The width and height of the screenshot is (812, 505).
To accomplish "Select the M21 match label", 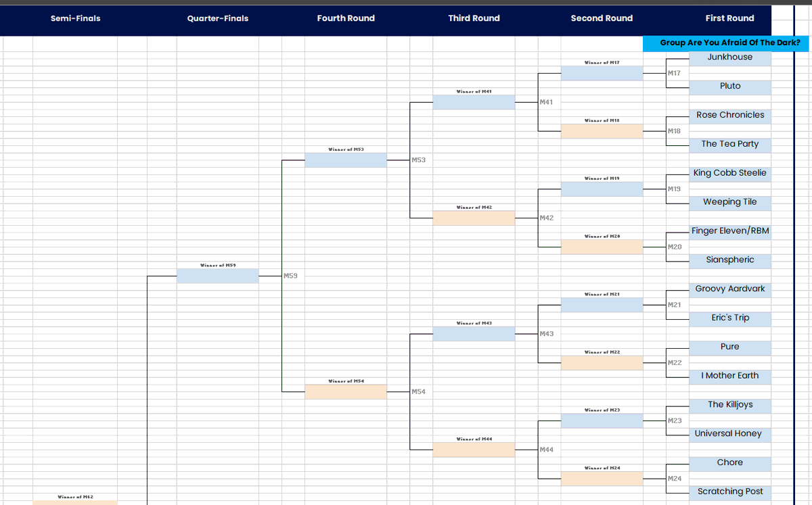I will click(674, 305).
